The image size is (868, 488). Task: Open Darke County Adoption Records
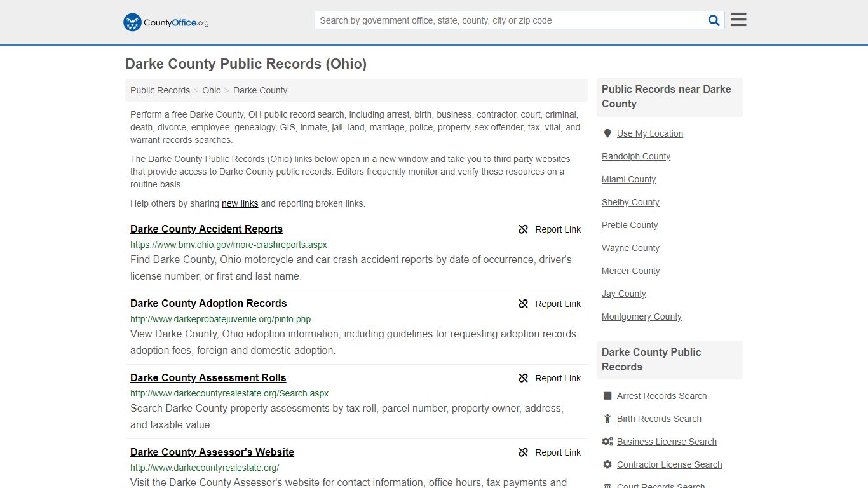tap(208, 304)
